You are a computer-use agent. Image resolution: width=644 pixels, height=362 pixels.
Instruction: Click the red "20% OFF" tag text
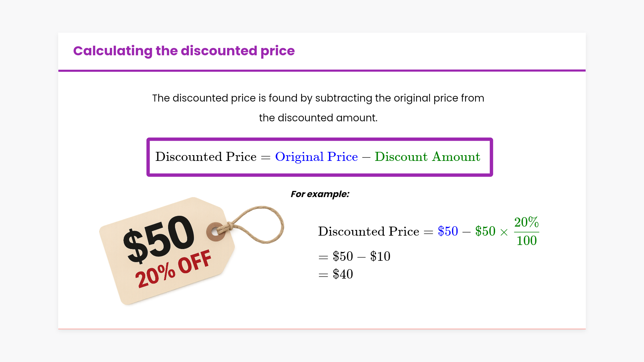point(173,269)
